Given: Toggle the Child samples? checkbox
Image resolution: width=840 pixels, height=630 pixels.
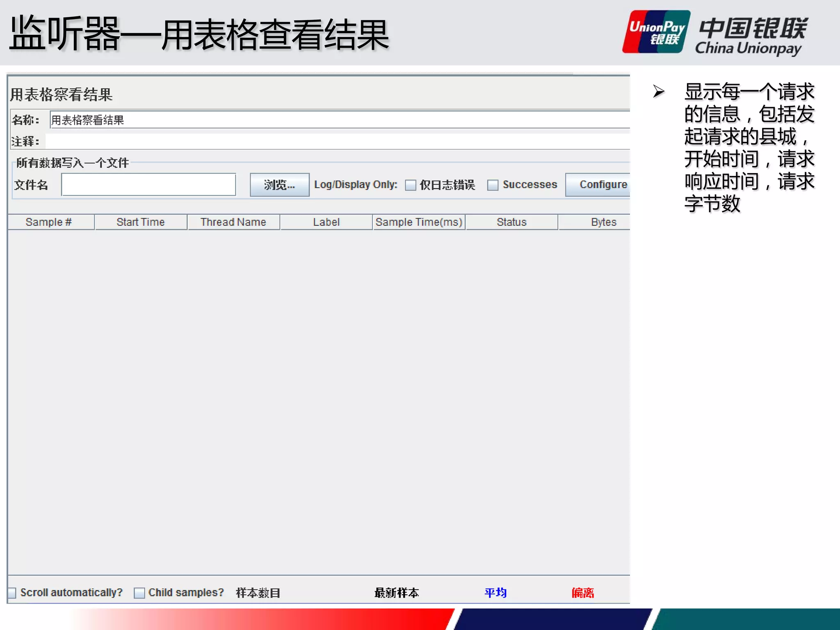Looking at the screenshot, I should (x=139, y=593).
